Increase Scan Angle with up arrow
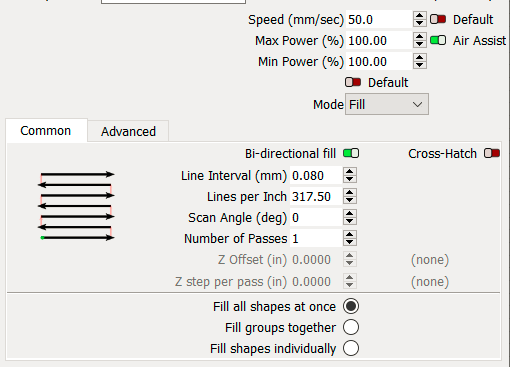 click(x=350, y=213)
